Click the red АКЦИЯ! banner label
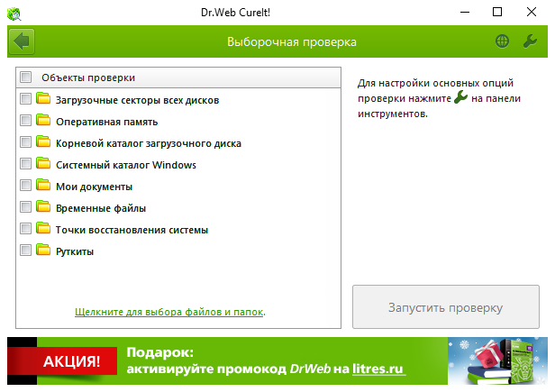Viewport: 555px width, 392px height. pos(62,361)
